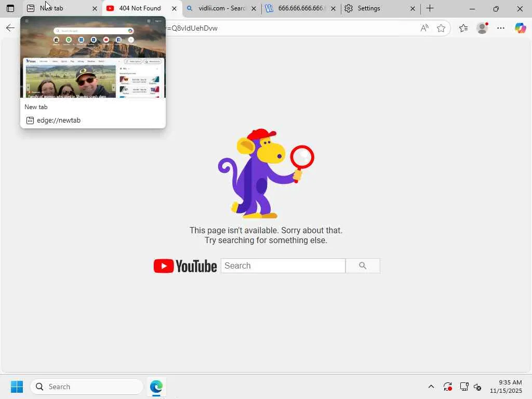The width and height of the screenshot is (532, 399).
Task: Click the YouTube logo
Action: click(185, 266)
